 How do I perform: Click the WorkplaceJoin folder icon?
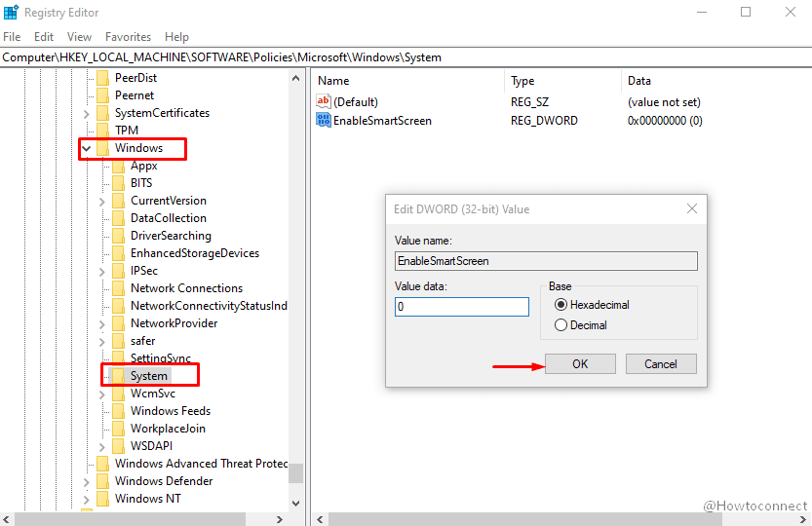119,429
